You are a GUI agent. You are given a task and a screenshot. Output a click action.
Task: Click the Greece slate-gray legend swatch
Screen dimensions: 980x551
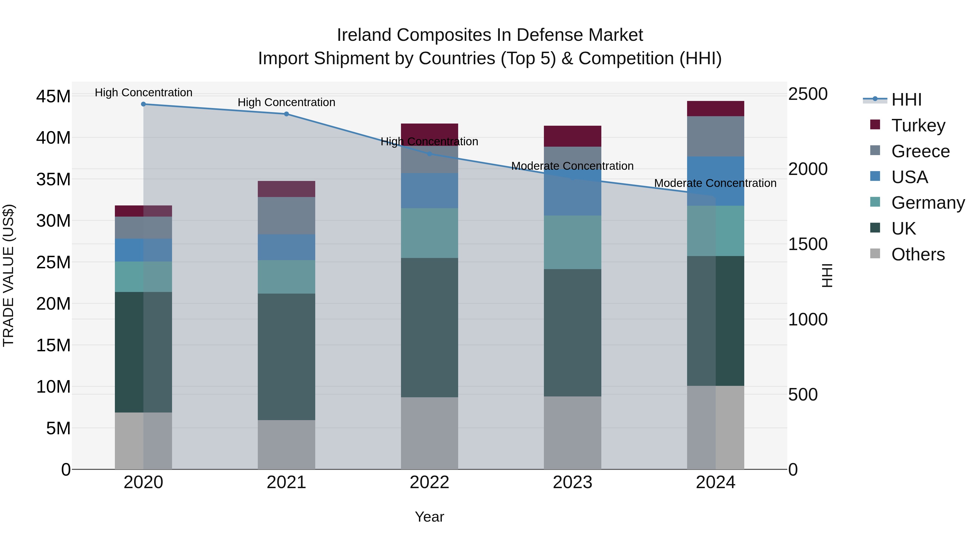[875, 150]
